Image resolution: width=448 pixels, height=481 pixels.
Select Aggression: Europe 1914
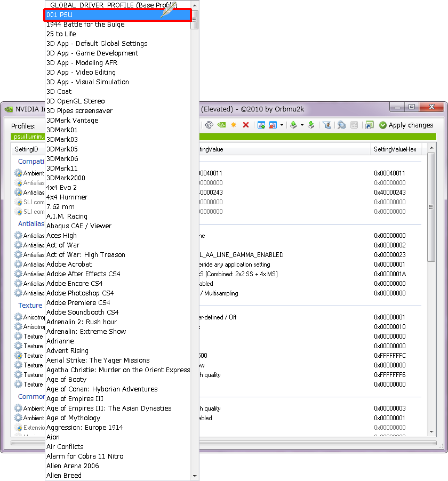118,427
